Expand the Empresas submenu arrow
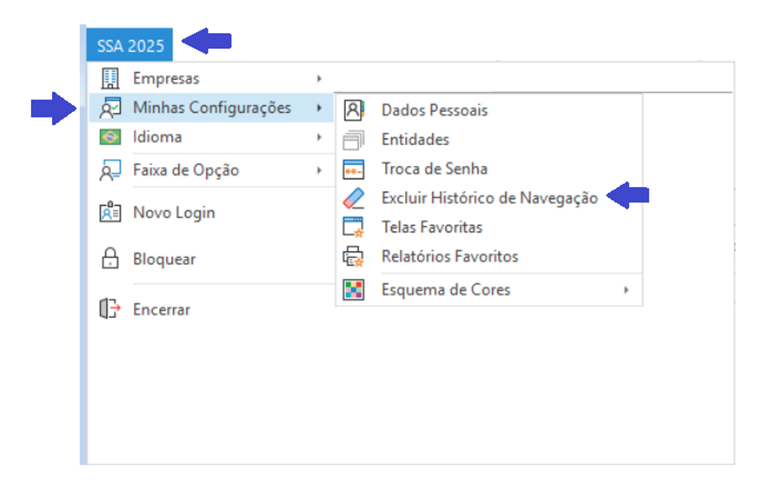 [319, 78]
